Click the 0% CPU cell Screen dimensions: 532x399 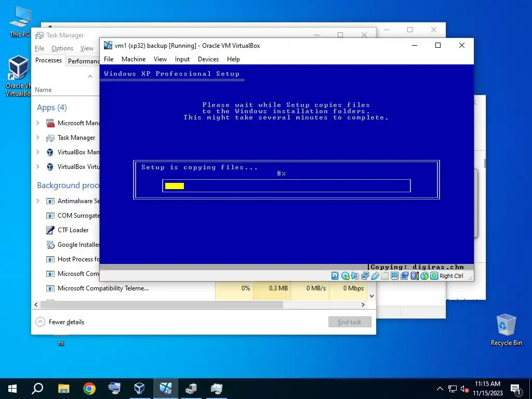point(234,288)
